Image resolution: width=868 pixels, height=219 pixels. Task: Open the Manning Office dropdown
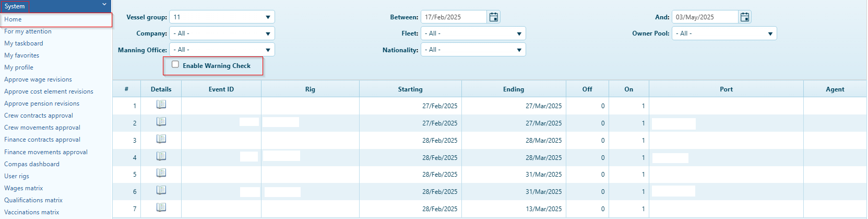click(222, 50)
